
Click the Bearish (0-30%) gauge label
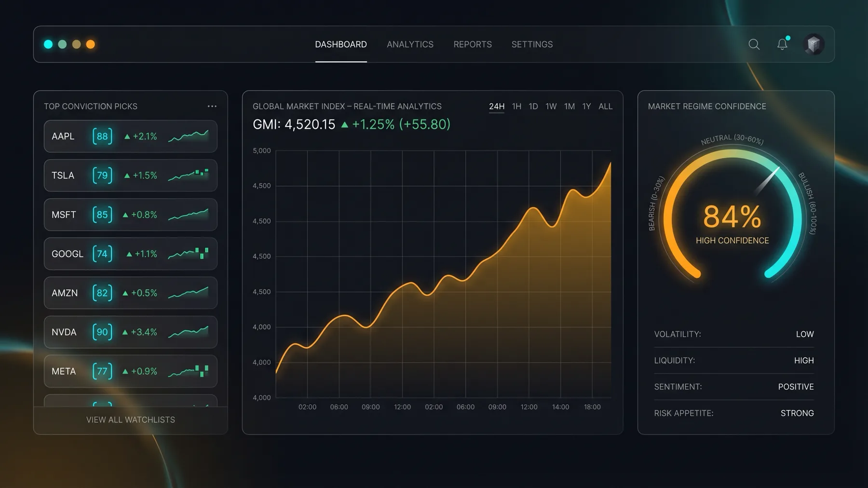656,203
